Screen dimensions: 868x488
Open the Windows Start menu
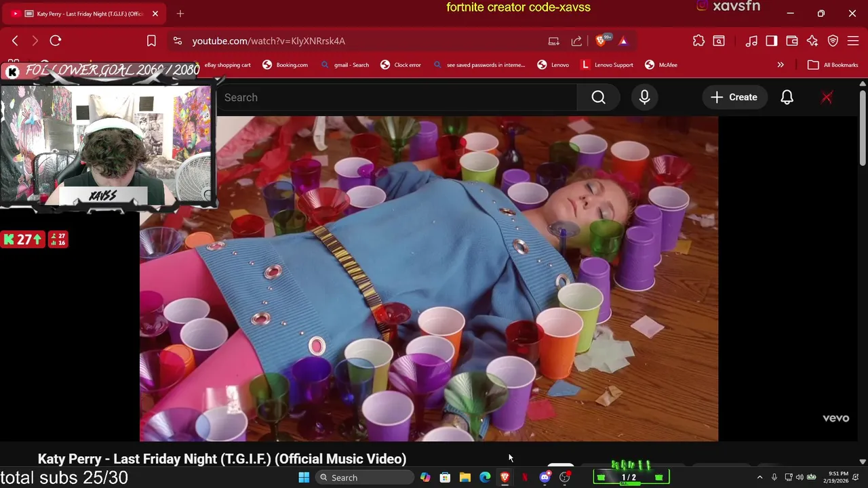pos(304,477)
